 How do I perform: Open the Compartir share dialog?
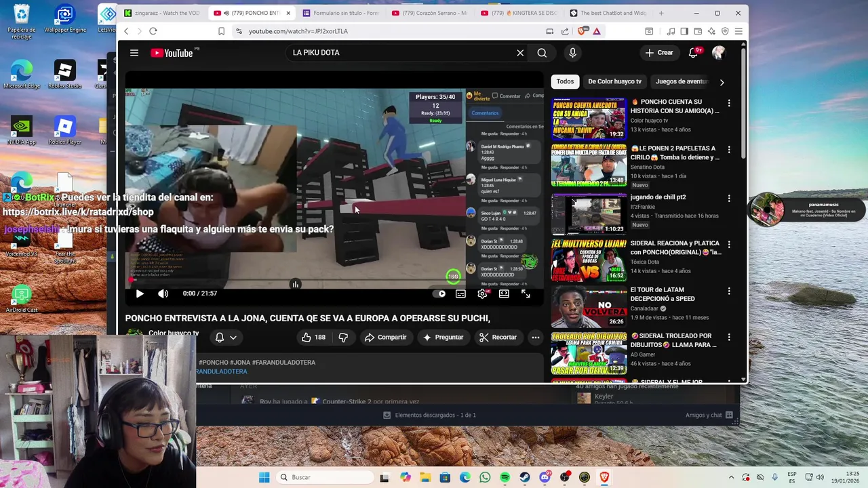[385, 337]
